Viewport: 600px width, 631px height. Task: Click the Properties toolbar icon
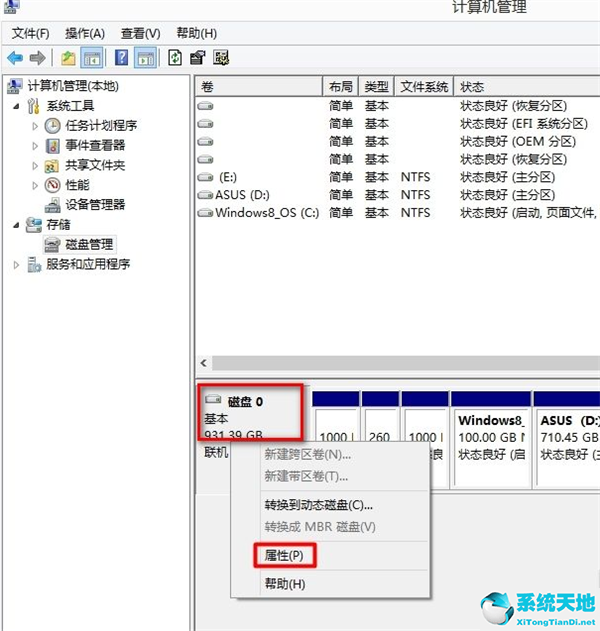coord(197,58)
